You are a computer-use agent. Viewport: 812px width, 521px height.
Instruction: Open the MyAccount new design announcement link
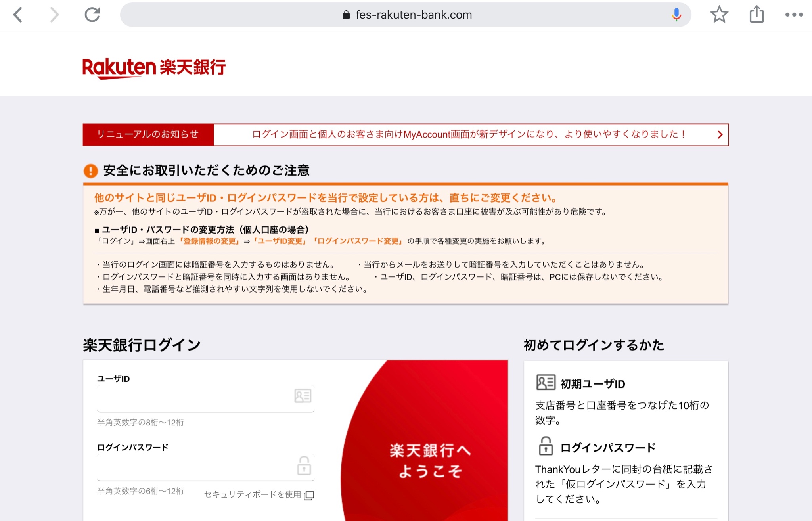469,134
